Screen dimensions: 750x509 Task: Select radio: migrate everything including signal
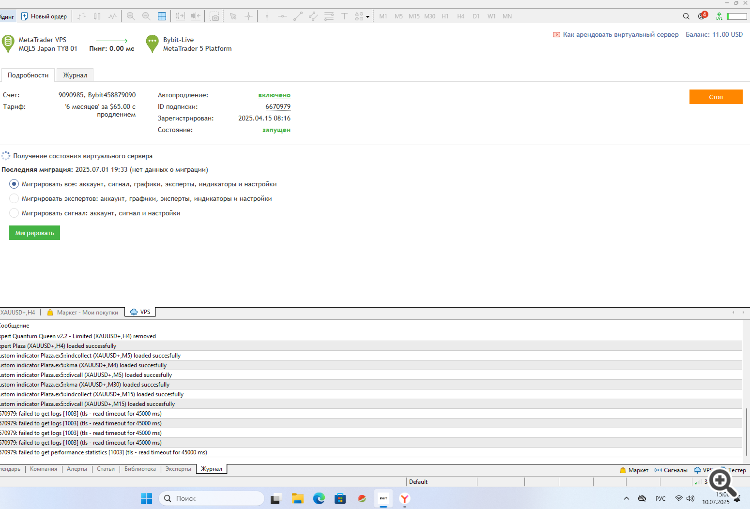pyautogui.click(x=14, y=184)
